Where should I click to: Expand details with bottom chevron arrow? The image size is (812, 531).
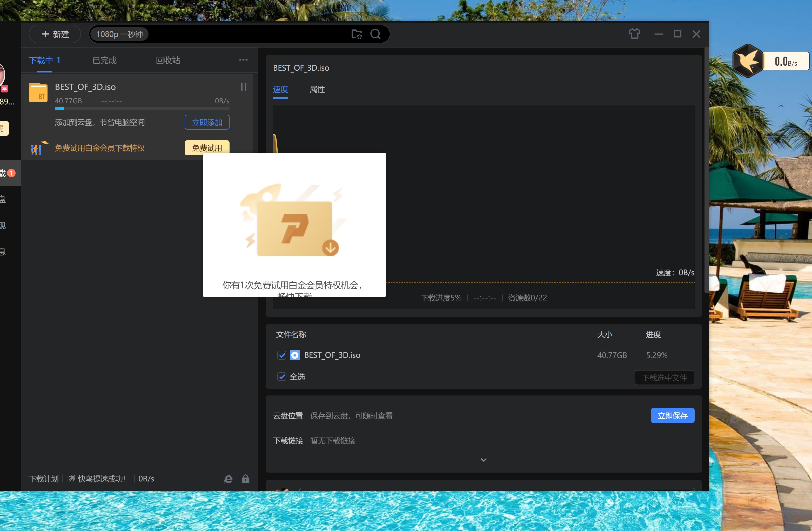tap(484, 460)
